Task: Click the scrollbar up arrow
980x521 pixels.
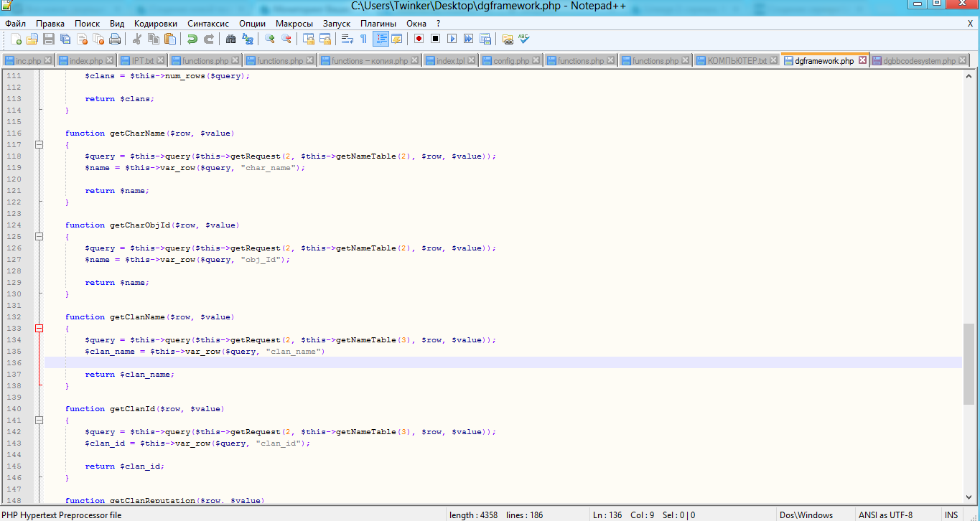Action: pyautogui.click(x=969, y=75)
